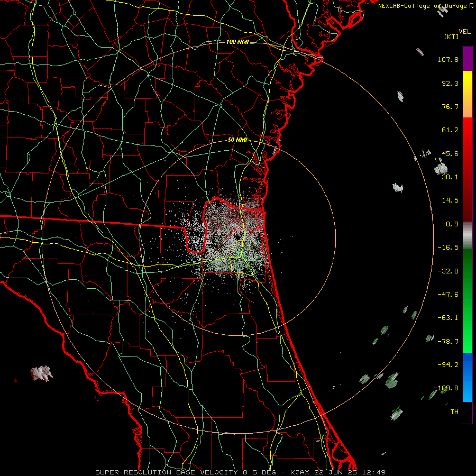Click the 12:49 time stamp
This screenshot has width=476, height=476.
[x=373, y=472]
